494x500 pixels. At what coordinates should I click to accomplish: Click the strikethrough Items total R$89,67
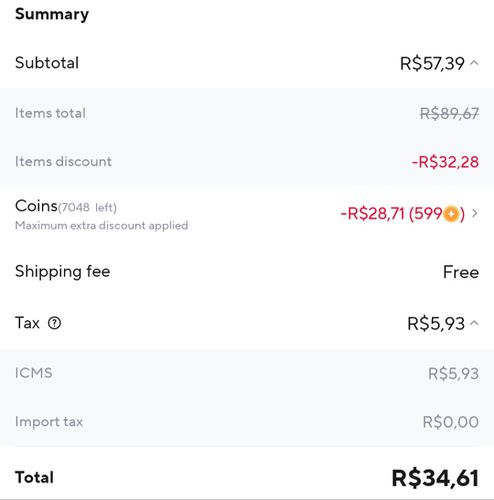pos(449,114)
